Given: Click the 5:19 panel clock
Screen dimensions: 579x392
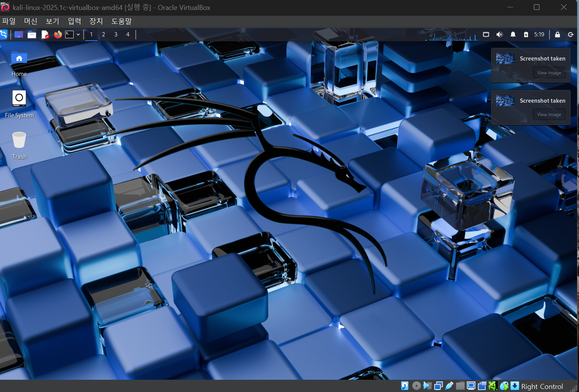Looking at the screenshot, I should click(x=539, y=34).
